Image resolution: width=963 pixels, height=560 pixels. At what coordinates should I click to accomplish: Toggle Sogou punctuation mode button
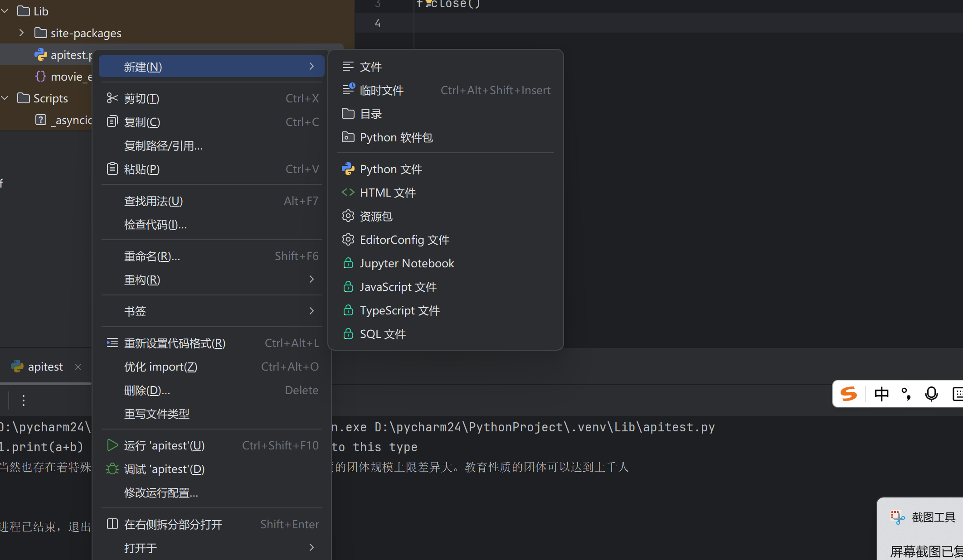coord(906,394)
